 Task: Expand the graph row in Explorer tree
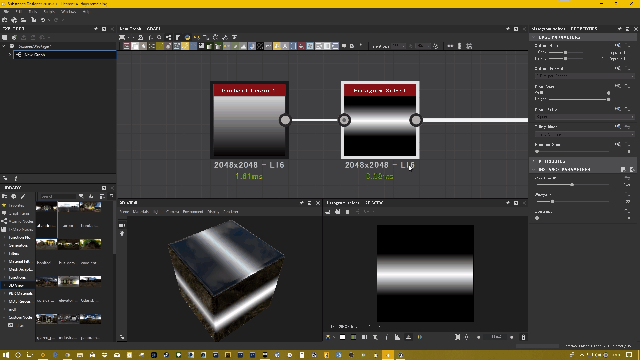pyautogui.click(x=10, y=54)
